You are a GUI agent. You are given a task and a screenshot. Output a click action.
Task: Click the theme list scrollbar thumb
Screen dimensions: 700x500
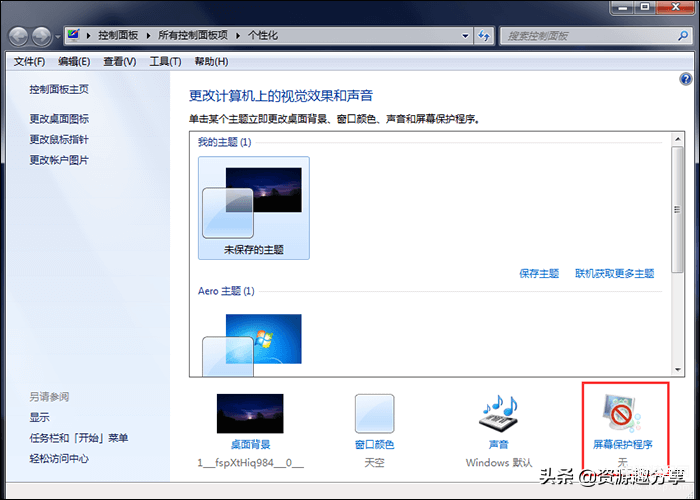coord(678,209)
